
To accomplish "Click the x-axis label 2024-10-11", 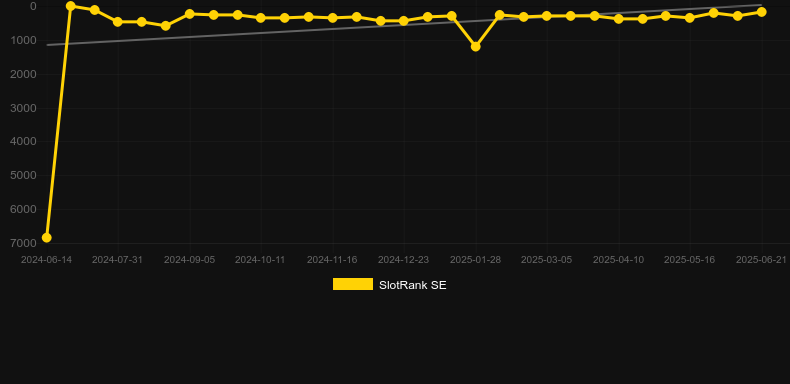I will 260,260.
